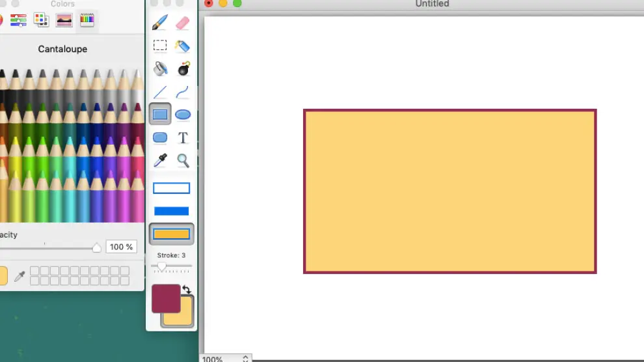This screenshot has width=644, height=362.
Task: Set shape style to solid fill only
Action: pyautogui.click(x=171, y=211)
